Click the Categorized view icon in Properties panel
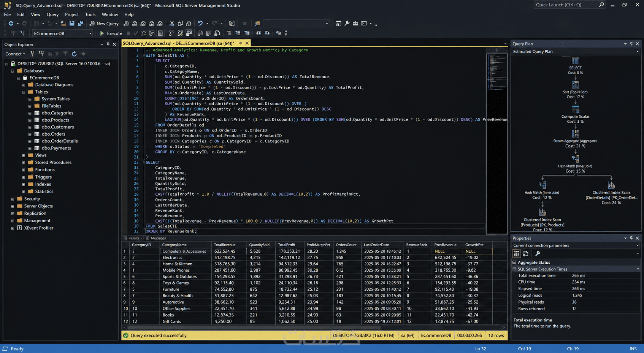The height and width of the screenshot is (353, 644). 516,253
